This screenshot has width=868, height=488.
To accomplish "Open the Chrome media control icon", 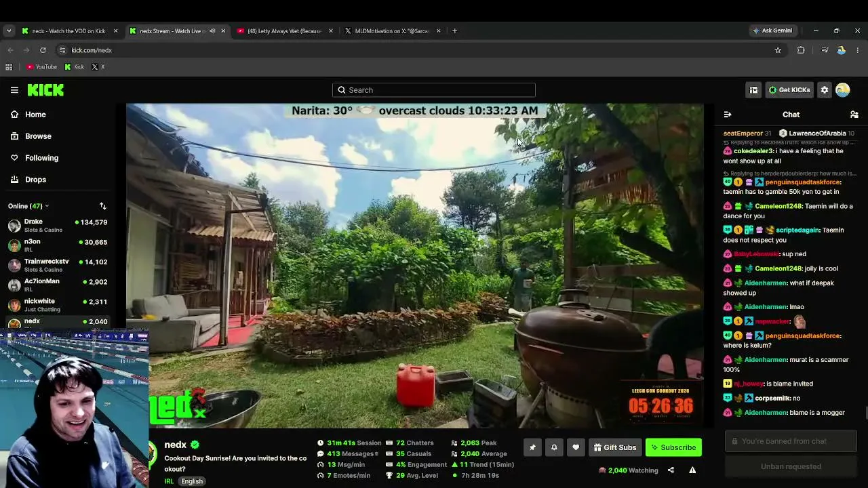I will tap(825, 50).
